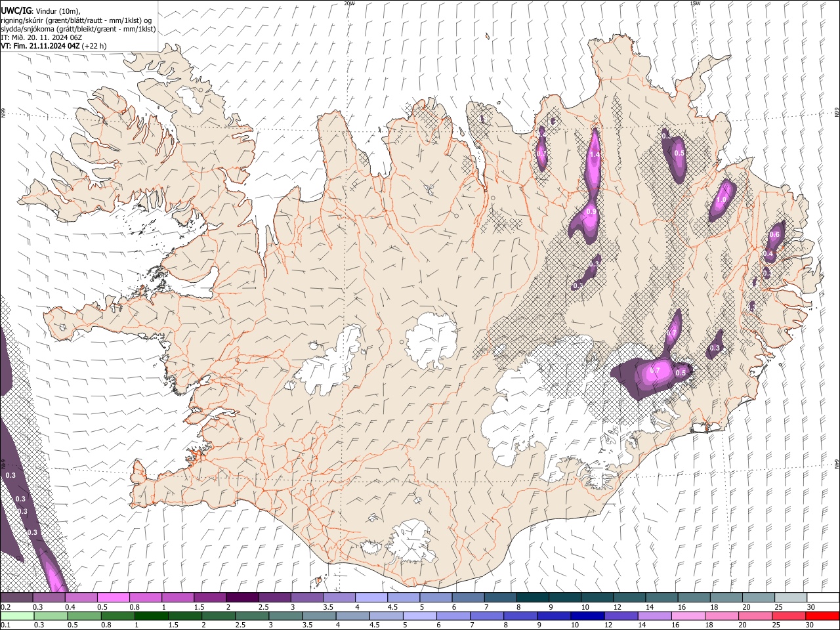840x630 pixels.
Task: Click the 1.4 precipitation value on the map
Action: pos(595,155)
